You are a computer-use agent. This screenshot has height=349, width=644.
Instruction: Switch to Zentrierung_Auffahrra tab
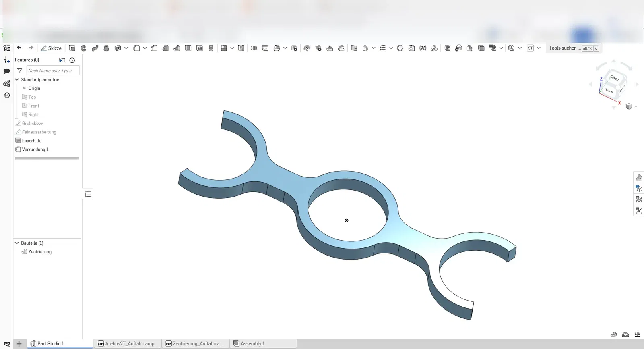[195, 344]
